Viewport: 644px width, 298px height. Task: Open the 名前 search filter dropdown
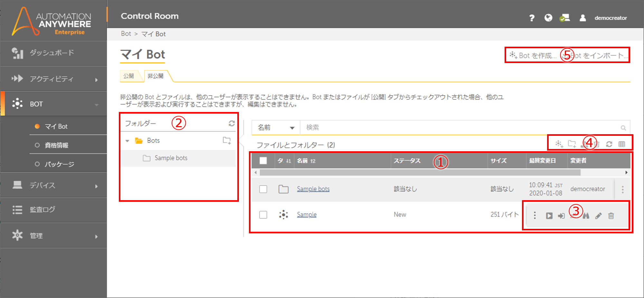pos(276,128)
